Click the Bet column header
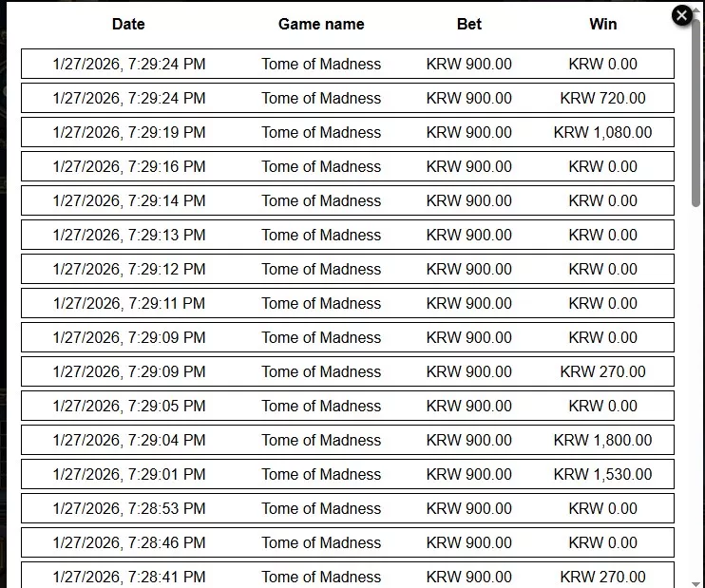 coord(469,24)
